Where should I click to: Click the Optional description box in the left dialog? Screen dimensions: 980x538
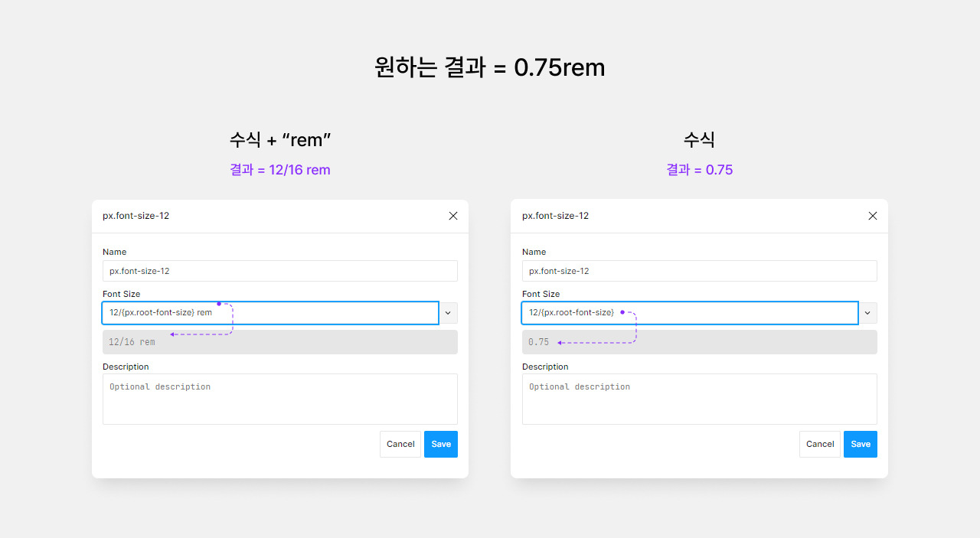(279, 399)
